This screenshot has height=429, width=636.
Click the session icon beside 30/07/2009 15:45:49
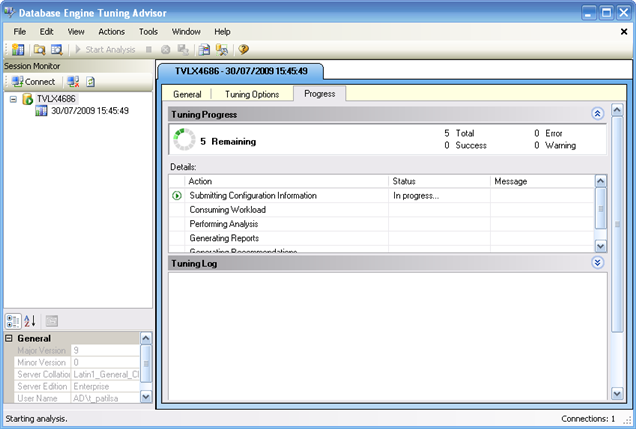pyautogui.click(x=41, y=111)
